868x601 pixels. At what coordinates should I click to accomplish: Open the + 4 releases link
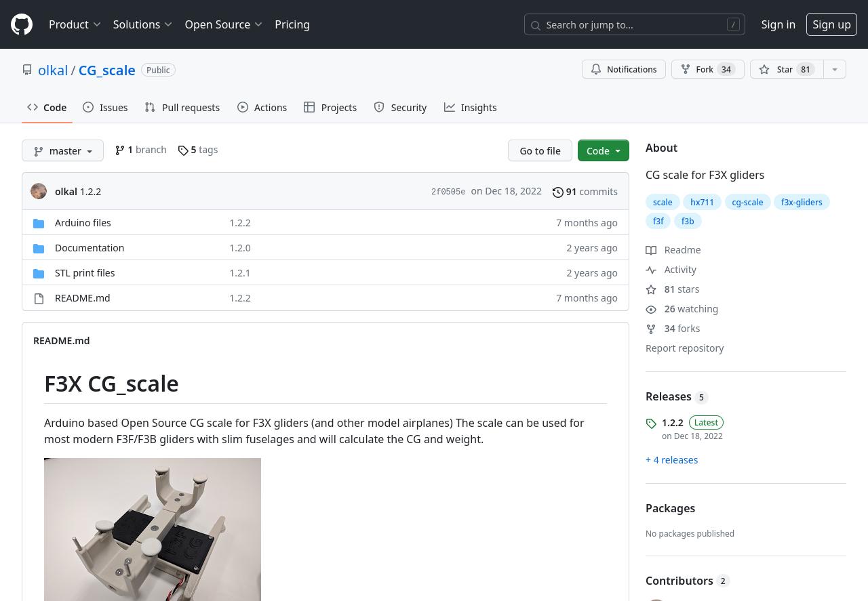pos(671,460)
